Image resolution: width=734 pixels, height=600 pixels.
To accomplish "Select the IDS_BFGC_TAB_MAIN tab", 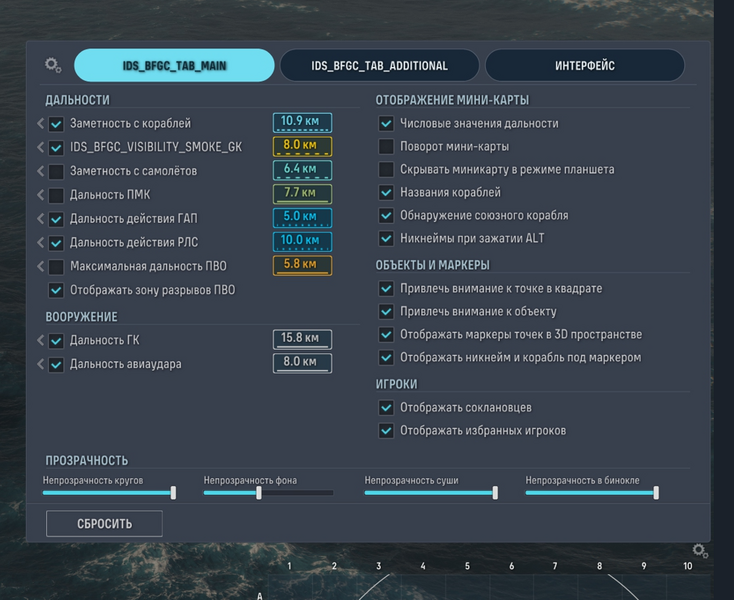I will (x=174, y=66).
